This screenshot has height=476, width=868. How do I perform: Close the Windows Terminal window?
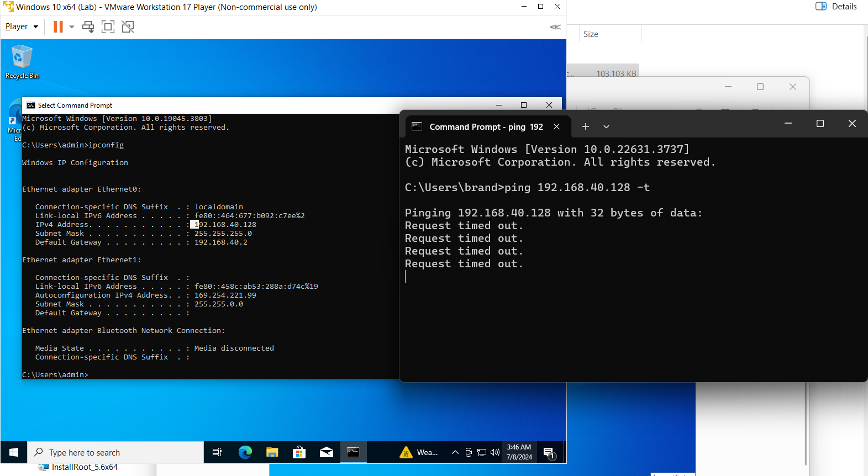click(852, 124)
